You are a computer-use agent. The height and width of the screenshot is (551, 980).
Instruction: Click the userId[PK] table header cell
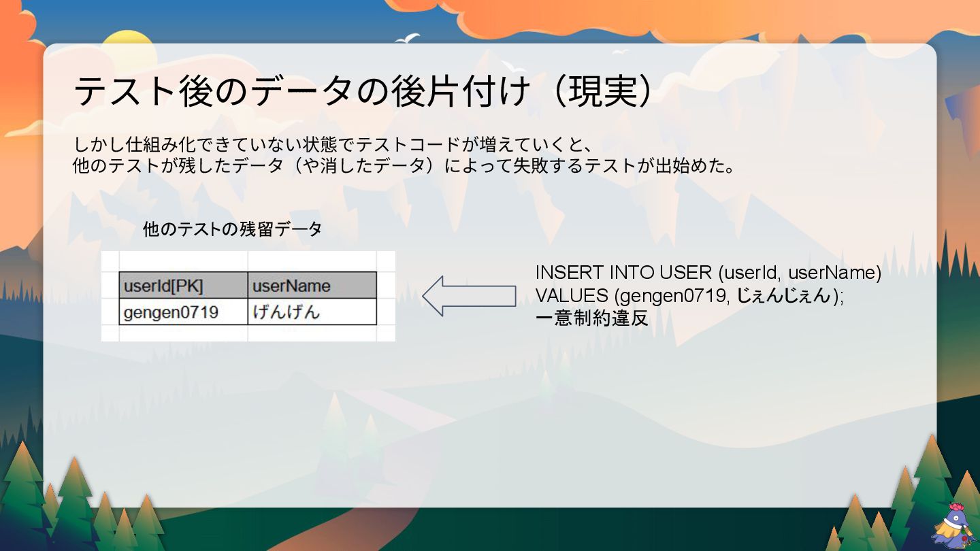tap(184, 285)
